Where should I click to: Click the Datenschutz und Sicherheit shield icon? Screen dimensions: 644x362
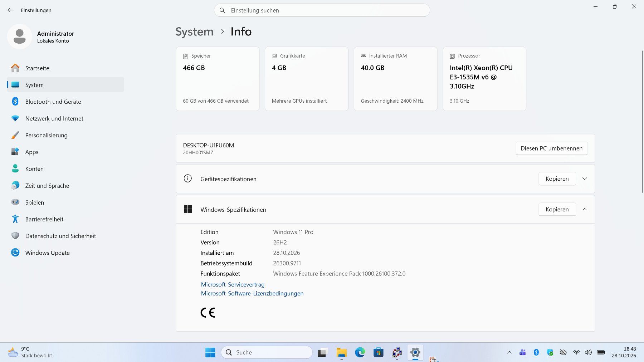pyautogui.click(x=15, y=236)
